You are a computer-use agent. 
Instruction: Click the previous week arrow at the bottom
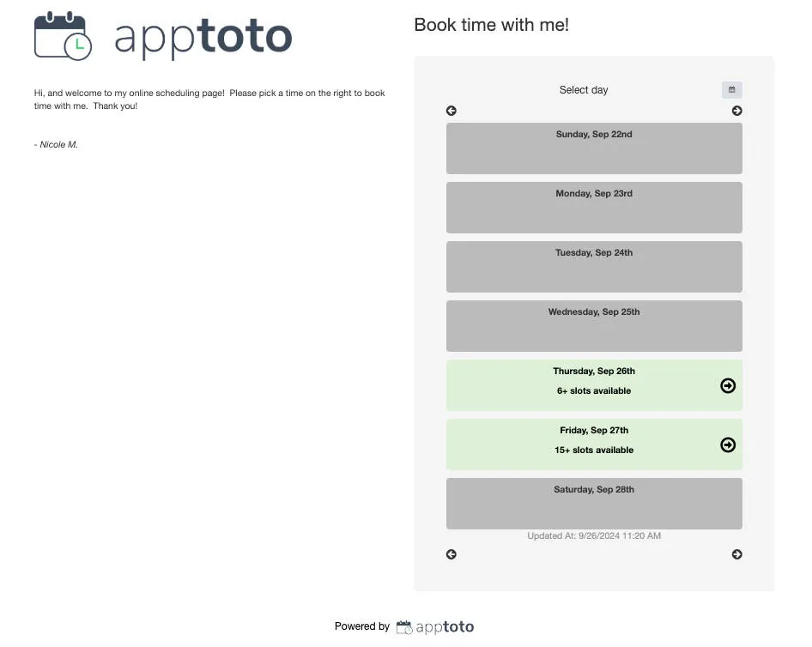[x=451, y=554]
